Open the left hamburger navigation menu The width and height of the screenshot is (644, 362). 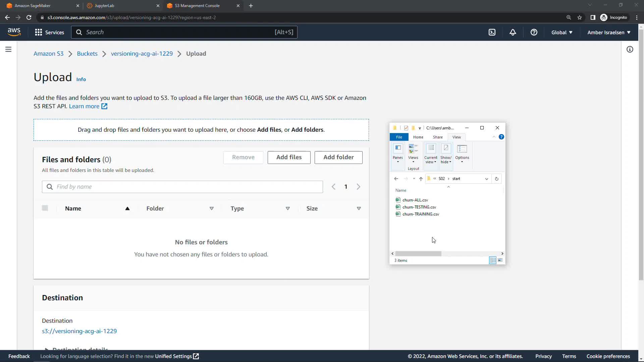[x=8, y=49]
